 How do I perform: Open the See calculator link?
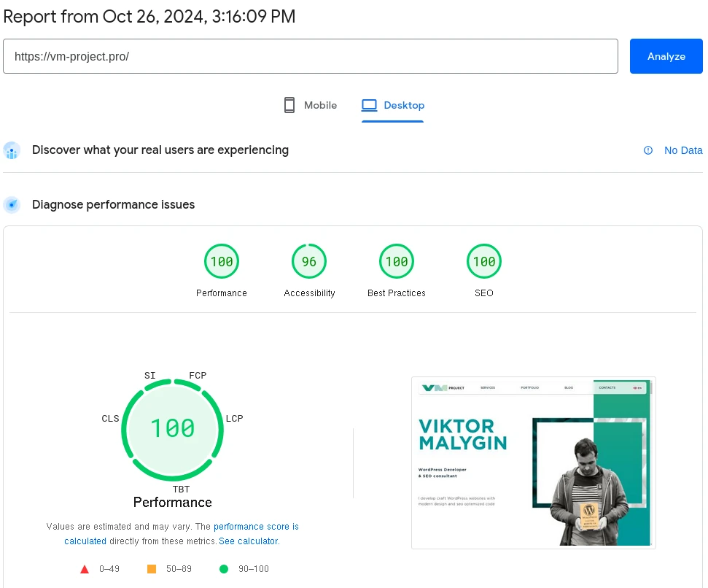pyautogui.click(x=248, y=541)
